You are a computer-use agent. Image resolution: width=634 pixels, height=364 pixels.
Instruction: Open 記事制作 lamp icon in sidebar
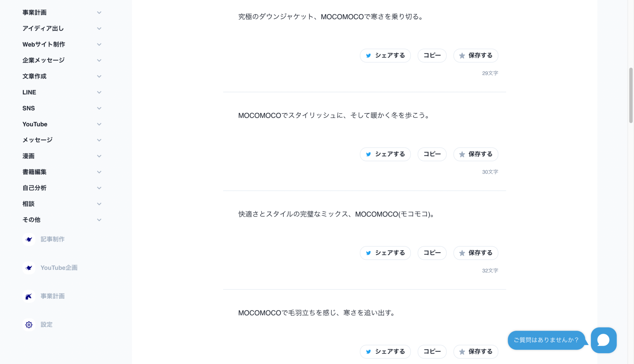29,239
